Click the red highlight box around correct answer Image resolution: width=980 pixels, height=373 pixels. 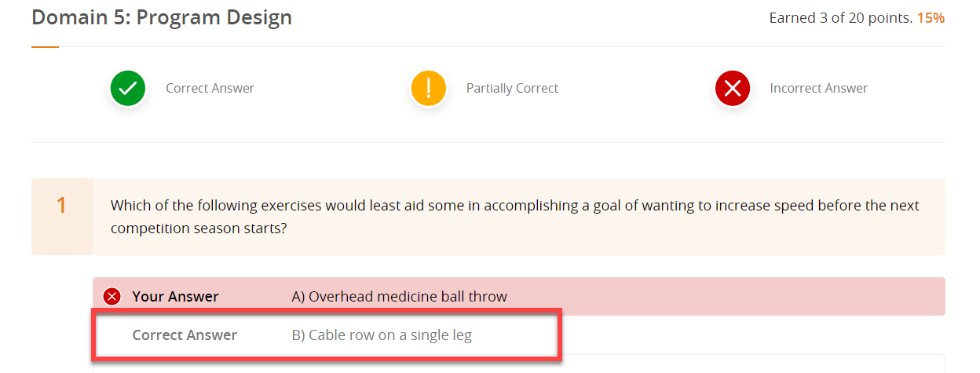(x=327, y=335)
